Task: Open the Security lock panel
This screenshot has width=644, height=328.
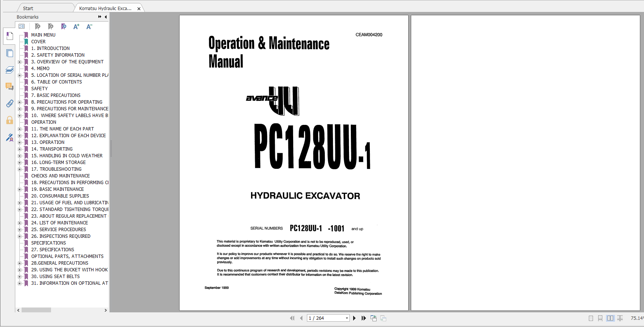Action: 10,120
